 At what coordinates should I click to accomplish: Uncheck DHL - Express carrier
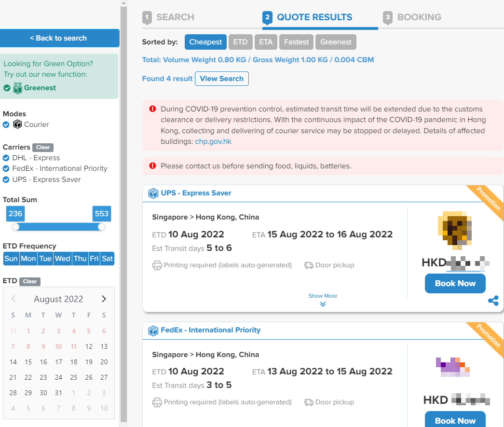click(6, 158)
